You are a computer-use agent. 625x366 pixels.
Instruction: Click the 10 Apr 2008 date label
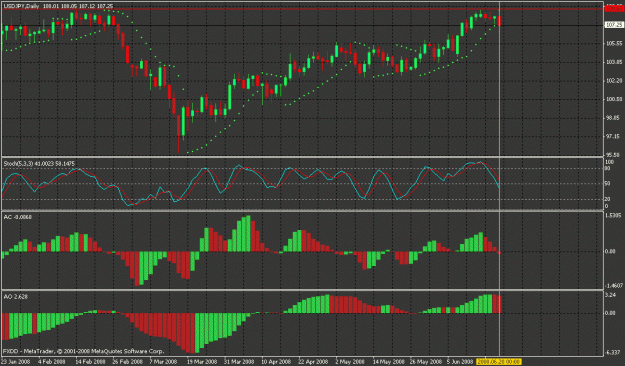(276, 362)
